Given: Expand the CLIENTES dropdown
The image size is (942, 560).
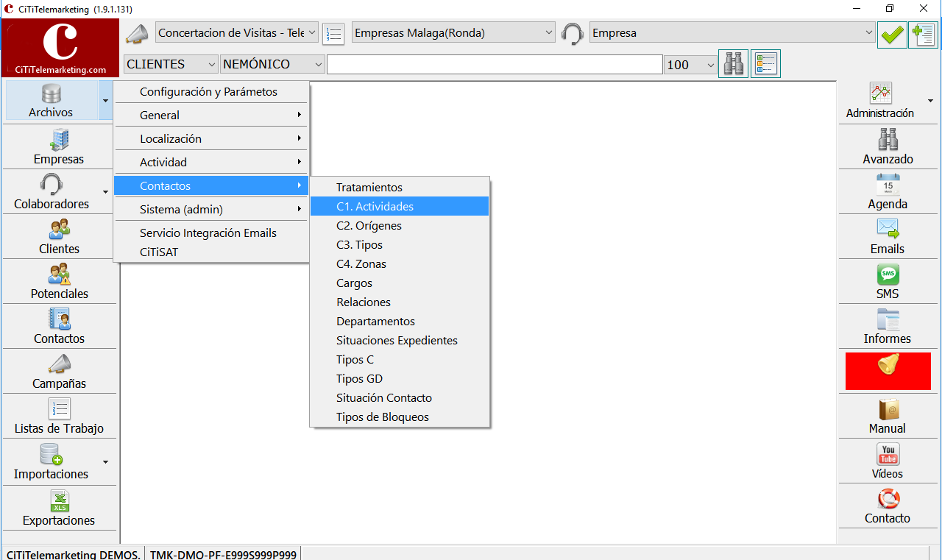Looking at the screenshot, I should [171, 65].
